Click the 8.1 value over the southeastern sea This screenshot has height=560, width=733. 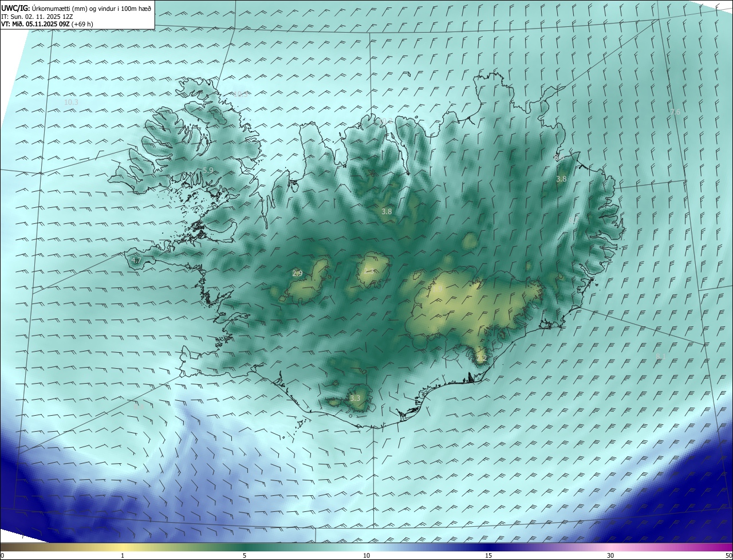(x=660, y=357)
